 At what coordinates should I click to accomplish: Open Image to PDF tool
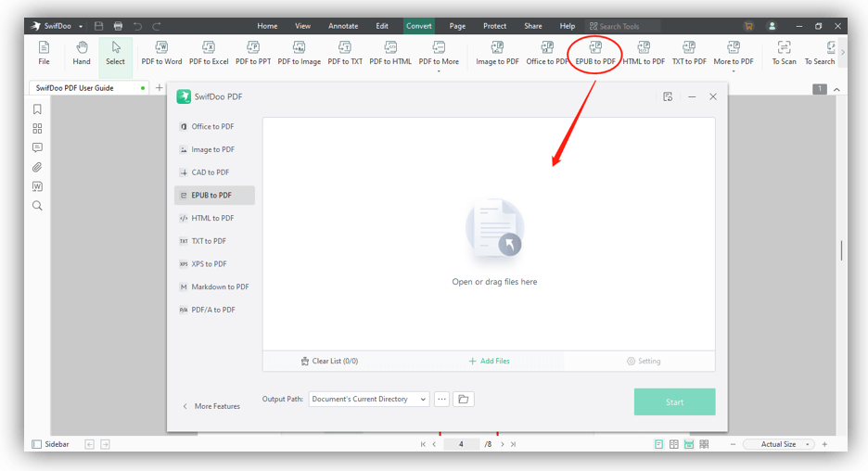497,53
